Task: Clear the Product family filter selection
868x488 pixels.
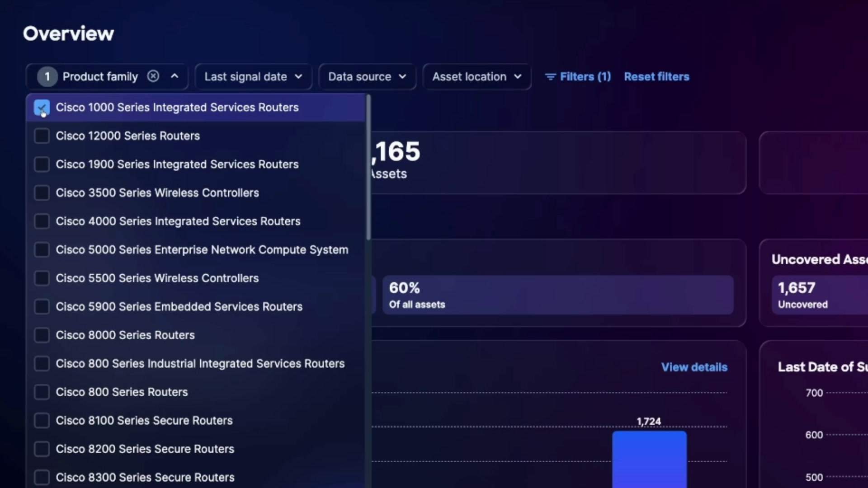Action: [x=153, y=76]
